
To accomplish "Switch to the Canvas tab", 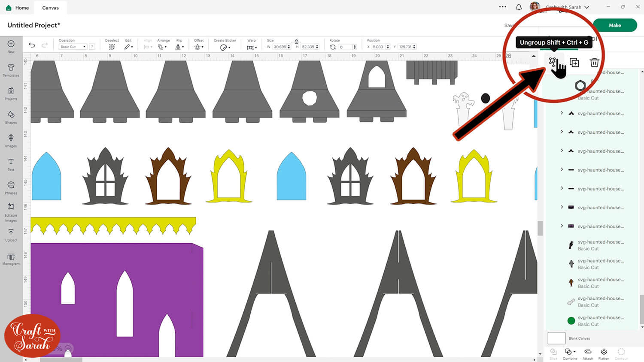I will click(50, 8).
